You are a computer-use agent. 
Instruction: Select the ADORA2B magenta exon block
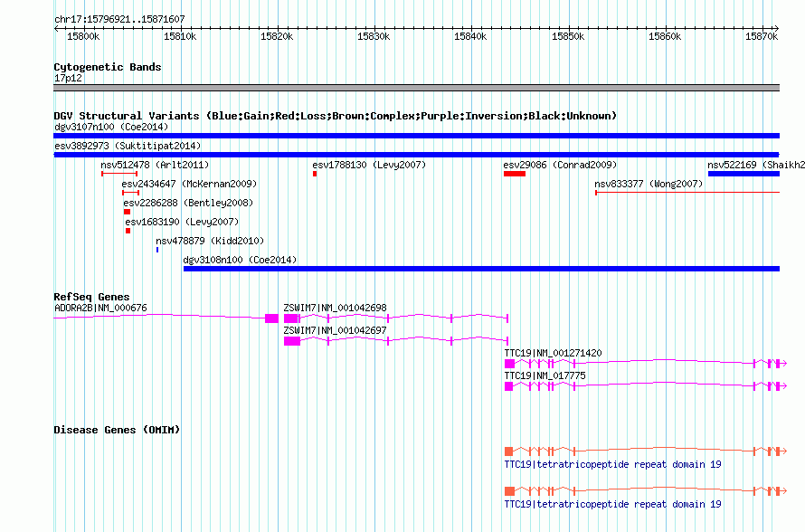coord(271,318)
